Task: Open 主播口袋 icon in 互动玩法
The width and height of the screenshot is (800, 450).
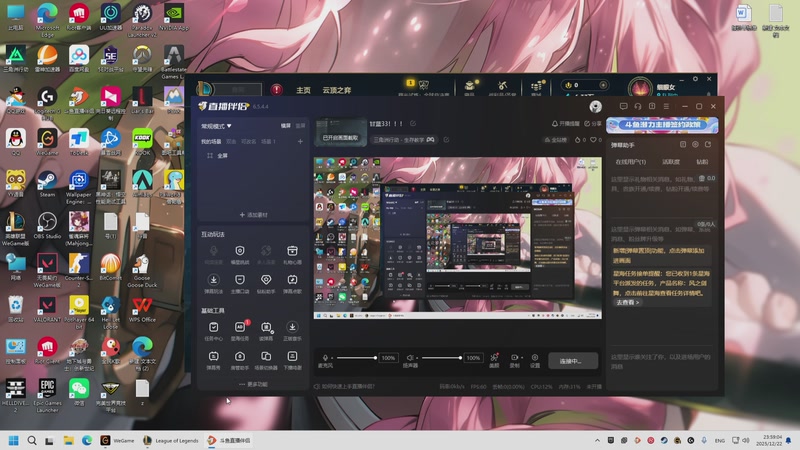Action: [240, 283]
